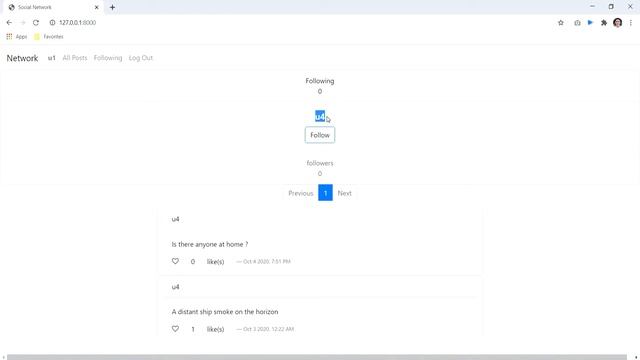
Task: Select the Social Network browser tab
Action: click(53, 7)
